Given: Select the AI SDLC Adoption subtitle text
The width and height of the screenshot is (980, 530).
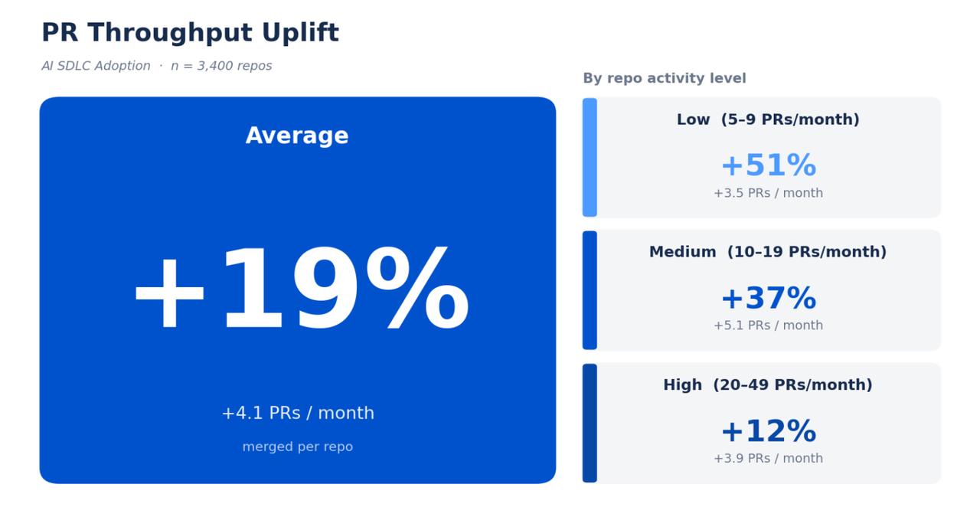Looking at the screenshot, I should [x=96, y=66].
